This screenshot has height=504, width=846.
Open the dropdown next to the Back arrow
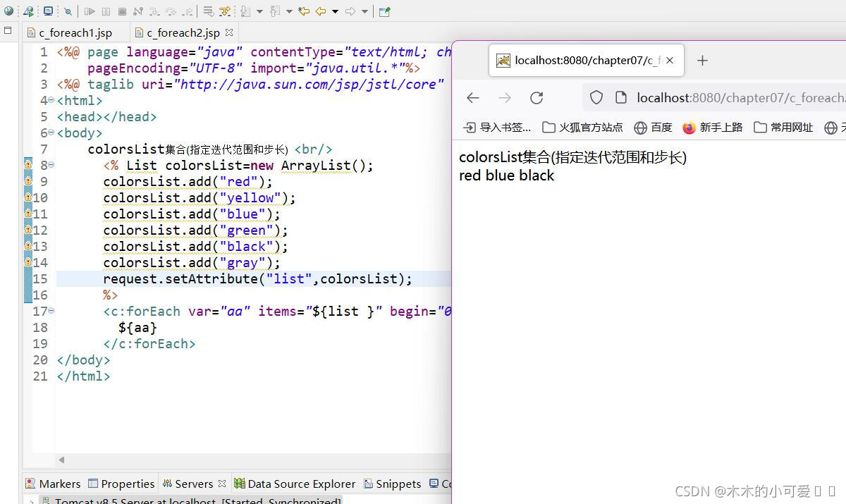point(335,10)
